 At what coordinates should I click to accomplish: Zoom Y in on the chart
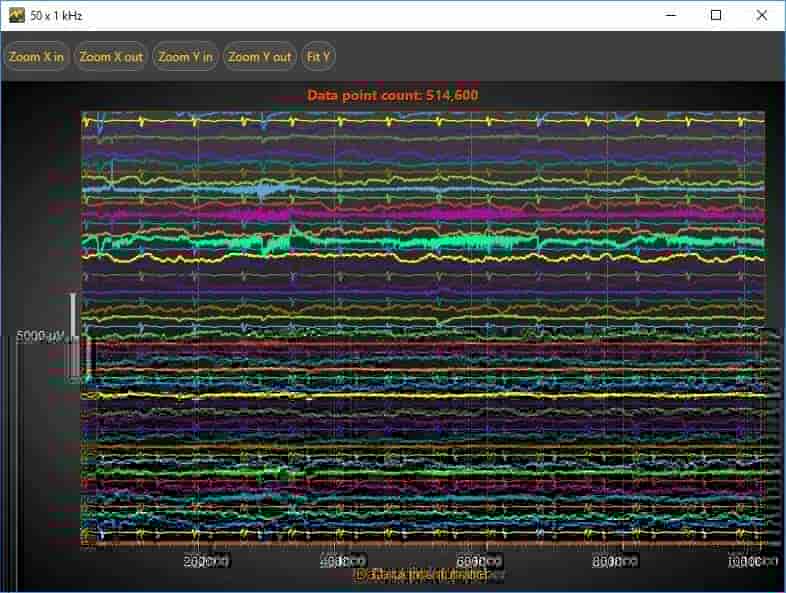tap(185, 56)
